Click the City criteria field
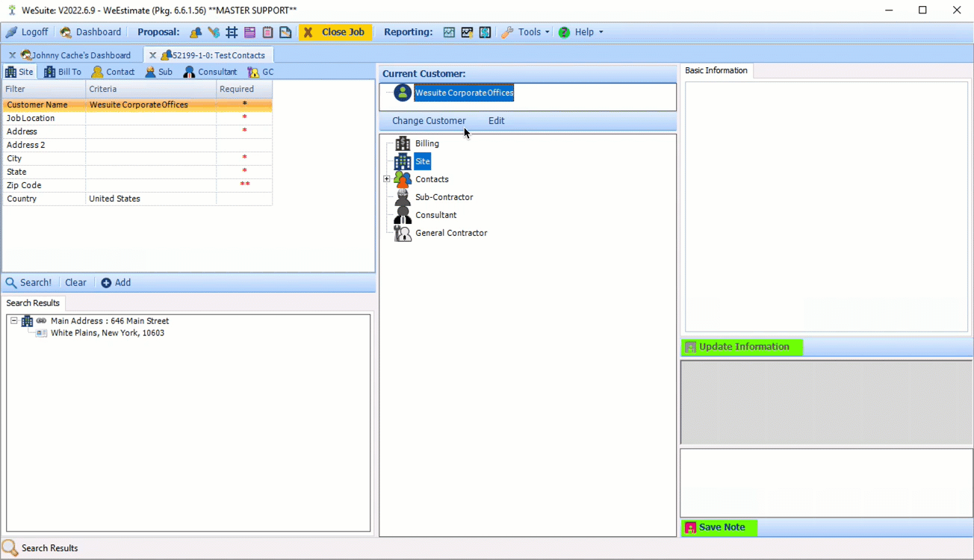Viewport: 974px width, 560px height. (151, 158)
